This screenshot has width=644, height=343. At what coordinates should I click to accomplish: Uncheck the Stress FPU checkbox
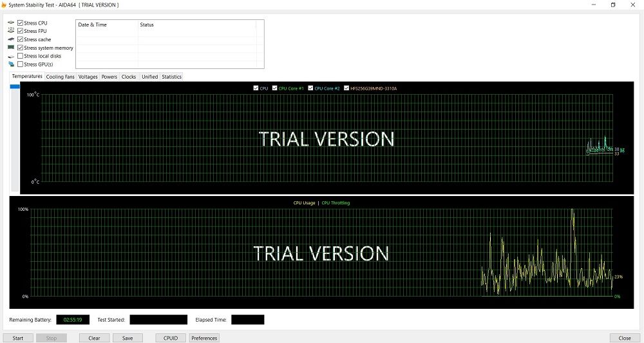click(x=20, y=31)
